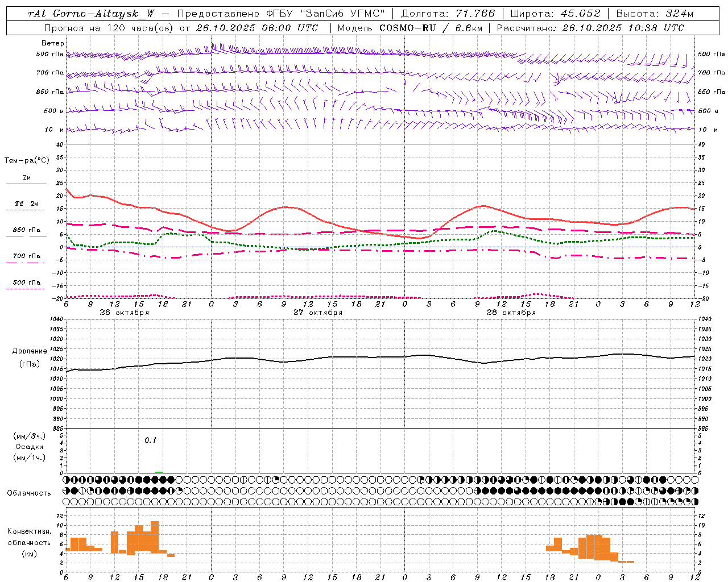Screen dimensions: 728x582
Task: Click the Рассчитано: 26.10.2025 10:38 UTC text
Action: point(590,28)
